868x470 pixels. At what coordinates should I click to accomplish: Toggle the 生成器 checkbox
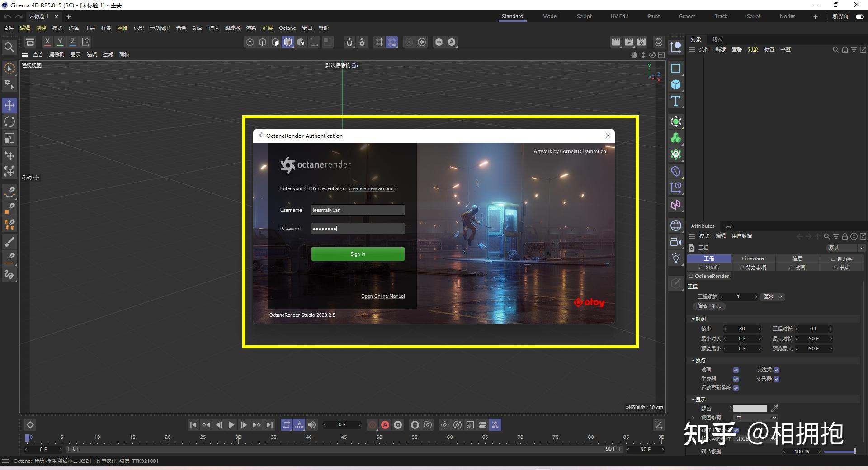(x=736, y=379)
